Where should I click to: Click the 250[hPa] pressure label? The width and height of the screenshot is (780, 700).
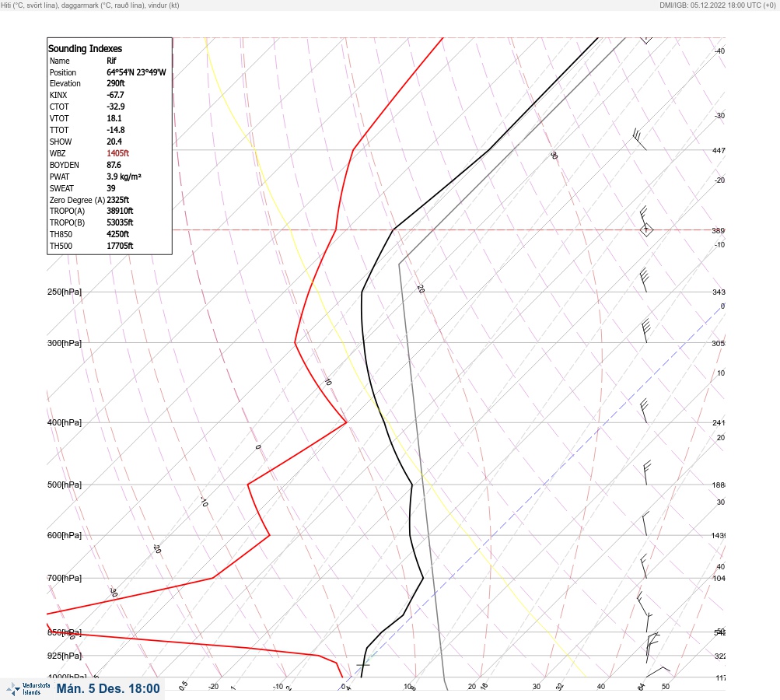(x=65, y=292)
